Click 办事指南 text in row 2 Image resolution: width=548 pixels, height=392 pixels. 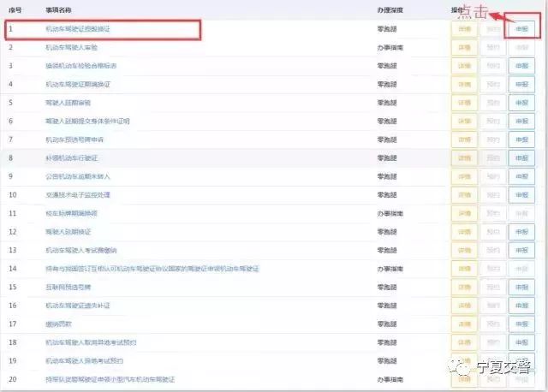[390, 48]
